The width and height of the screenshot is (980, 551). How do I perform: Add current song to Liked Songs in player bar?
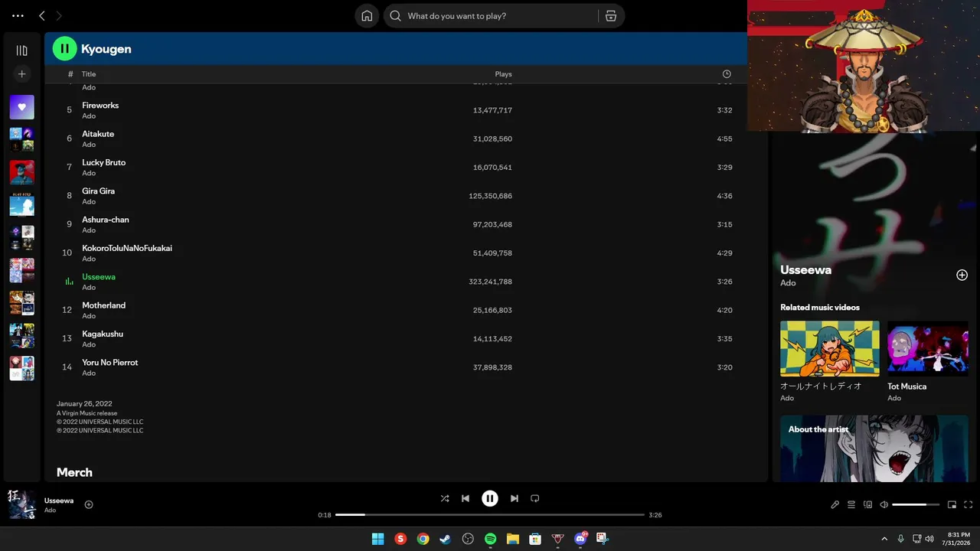coord(89,504)
